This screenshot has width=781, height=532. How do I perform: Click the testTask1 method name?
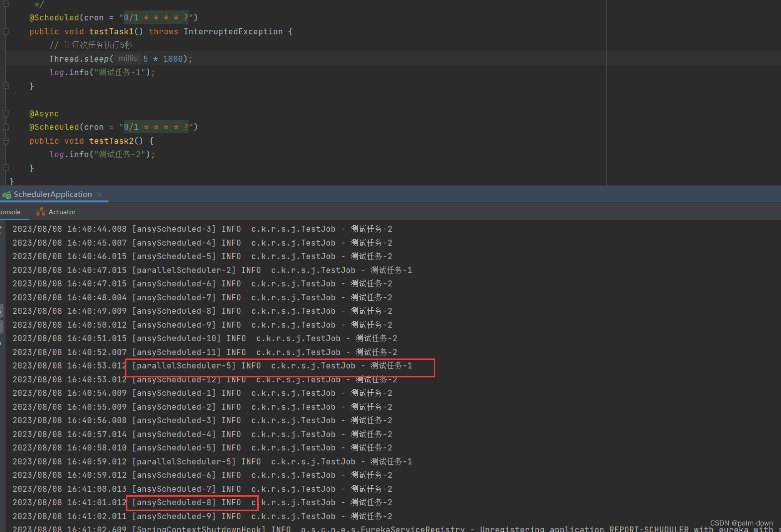(111, 31)
